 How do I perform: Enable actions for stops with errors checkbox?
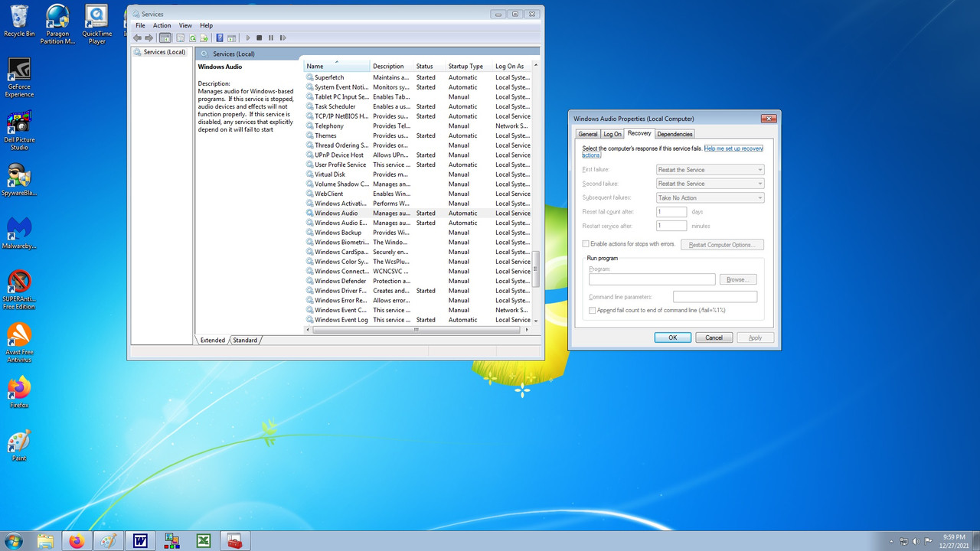pyautogui.click(x=586, y=244)
